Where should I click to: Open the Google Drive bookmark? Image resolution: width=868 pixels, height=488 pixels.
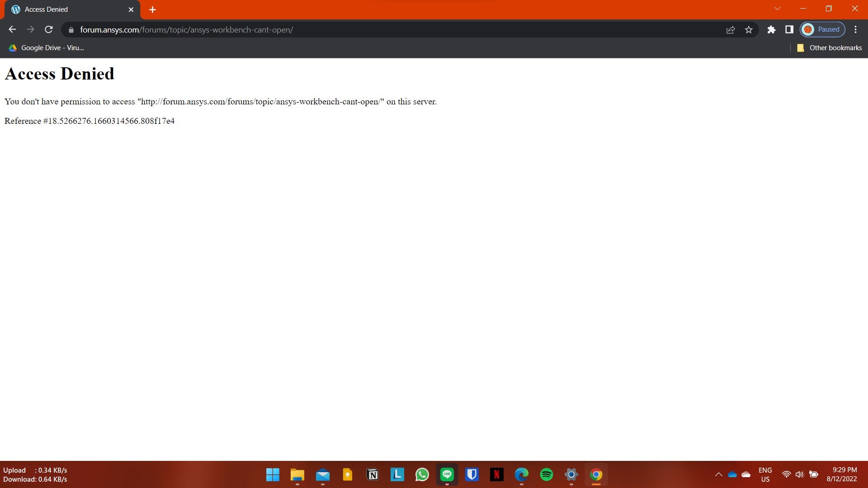coord(47,48)
